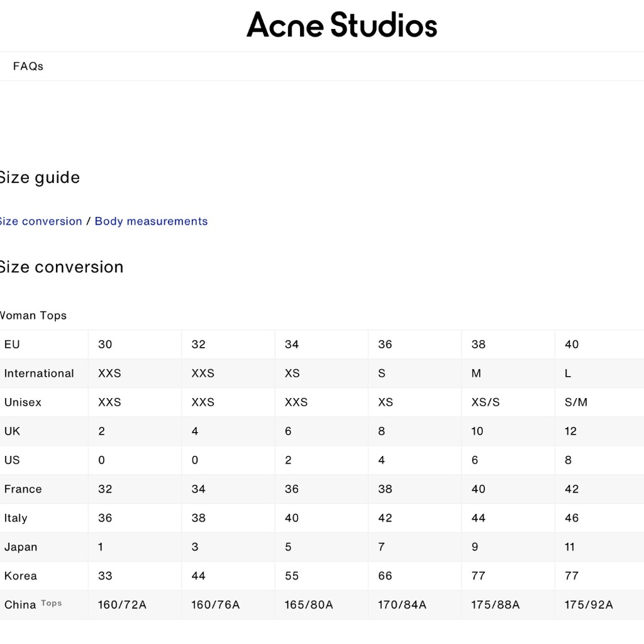Select the Italy row label

[15, 518]
